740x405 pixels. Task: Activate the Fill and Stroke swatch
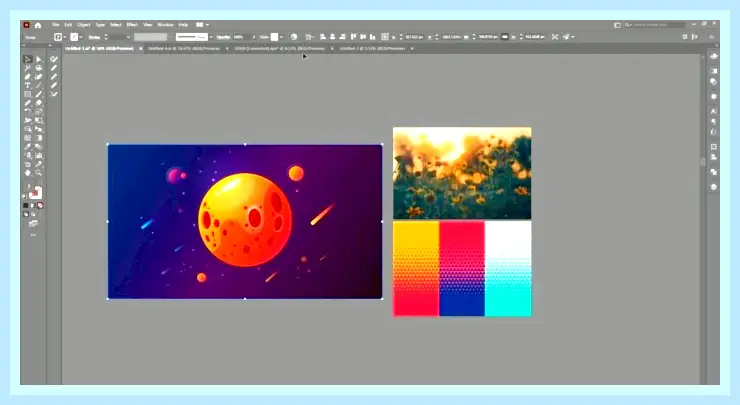tap(35, 192)
